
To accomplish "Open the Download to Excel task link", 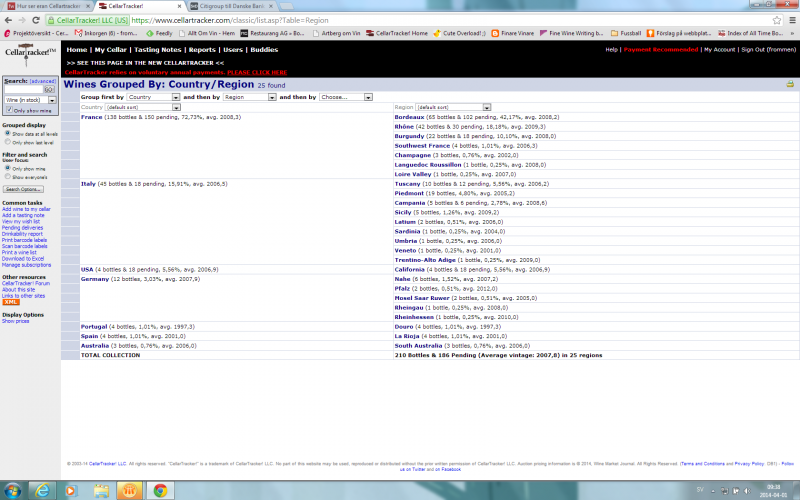I will coord(23,259).
